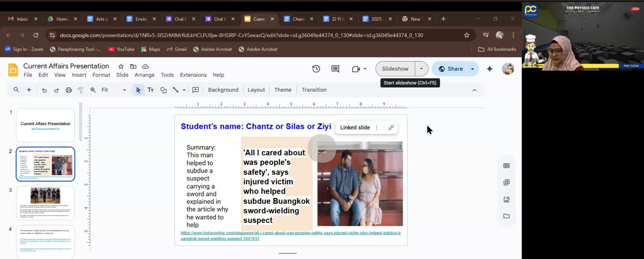Print the presentation

pos(69,90)
